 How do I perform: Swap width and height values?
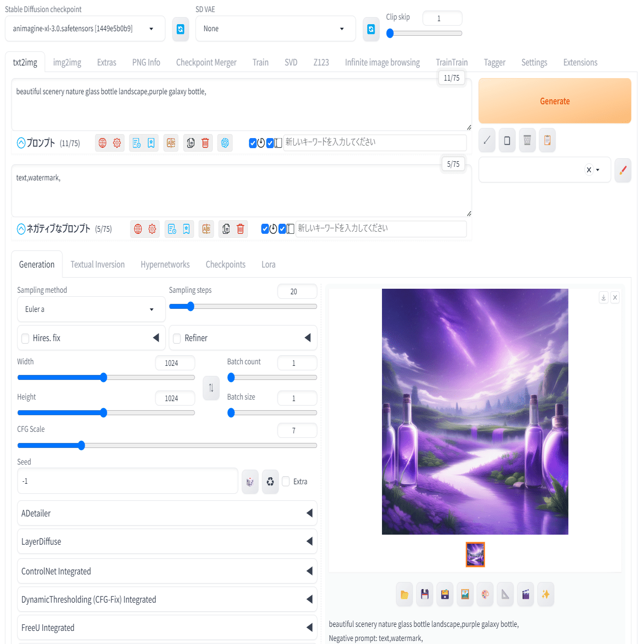(x=211, y=388)
